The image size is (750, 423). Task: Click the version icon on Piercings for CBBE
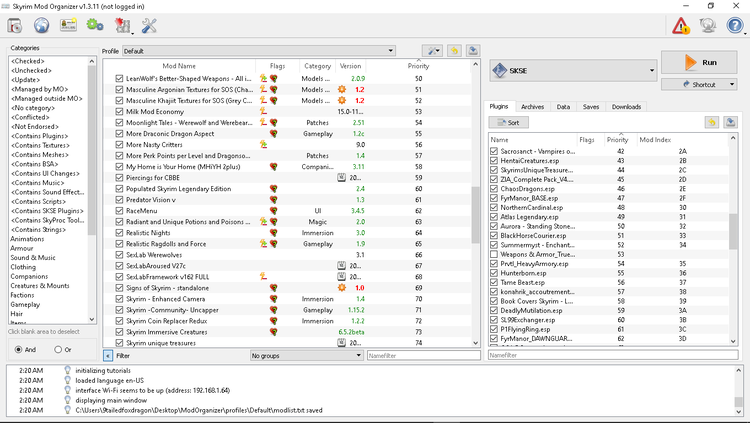[x=342, y=178]
